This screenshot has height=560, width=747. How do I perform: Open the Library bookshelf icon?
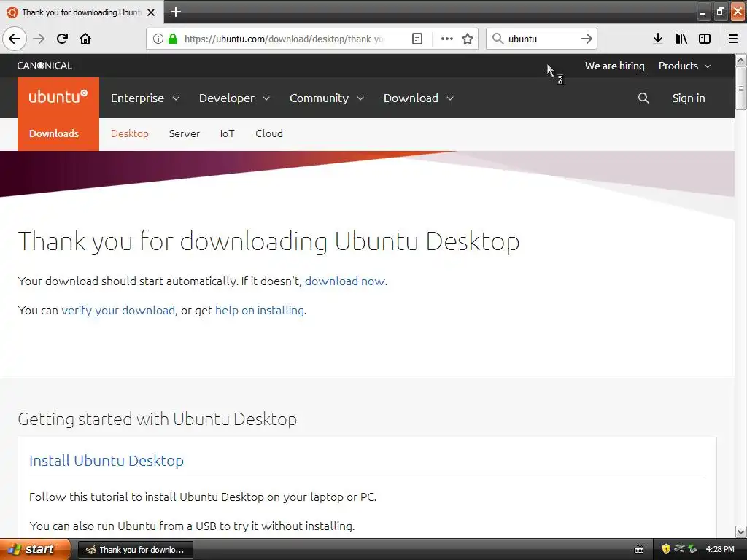pyautogui.click(x=681, y=39)
